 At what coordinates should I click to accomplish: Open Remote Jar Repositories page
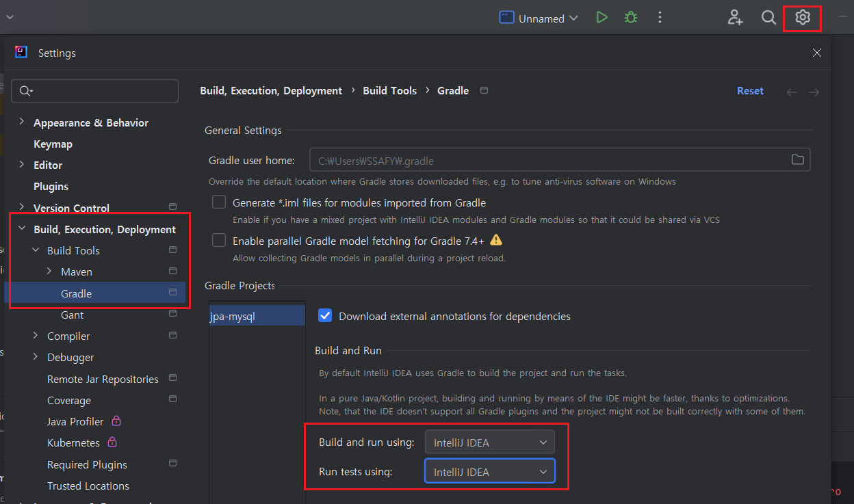tap(103, 379)
